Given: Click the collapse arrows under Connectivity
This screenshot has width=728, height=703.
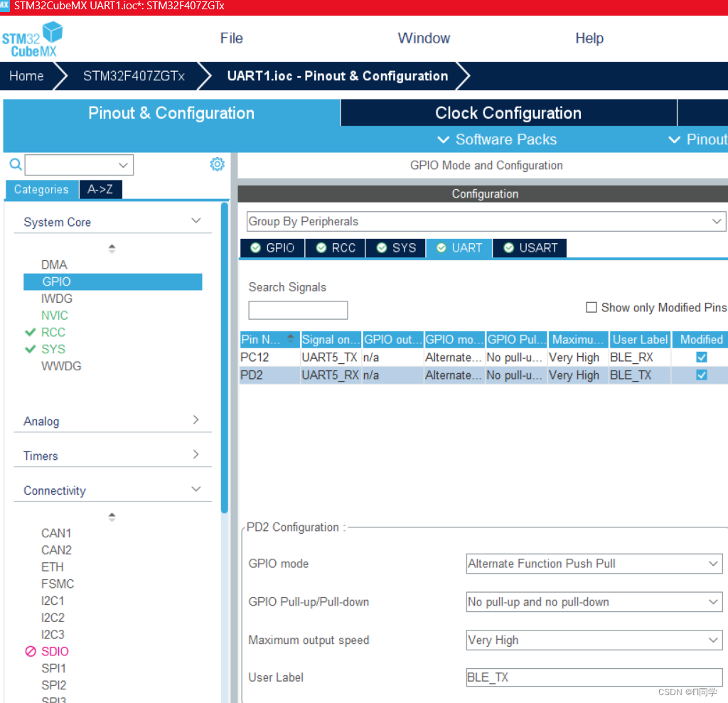Looking at the screenshot, I should [112, 517].
